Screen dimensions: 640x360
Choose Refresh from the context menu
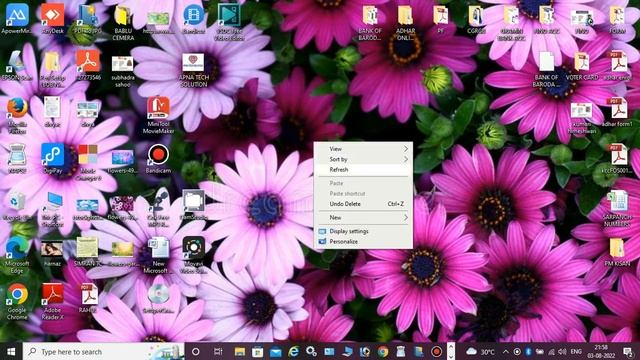click(x=363, y=169)
